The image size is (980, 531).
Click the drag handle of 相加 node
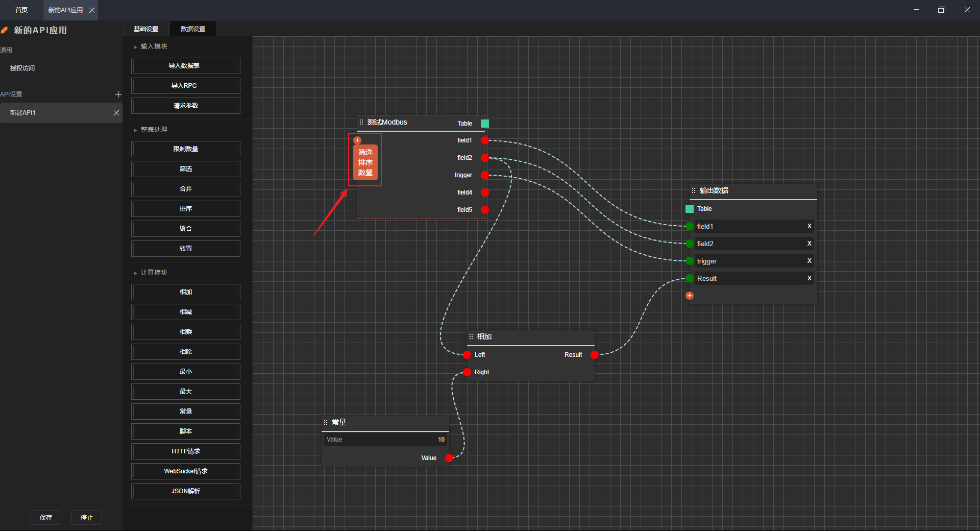click(x=471, y=337)
